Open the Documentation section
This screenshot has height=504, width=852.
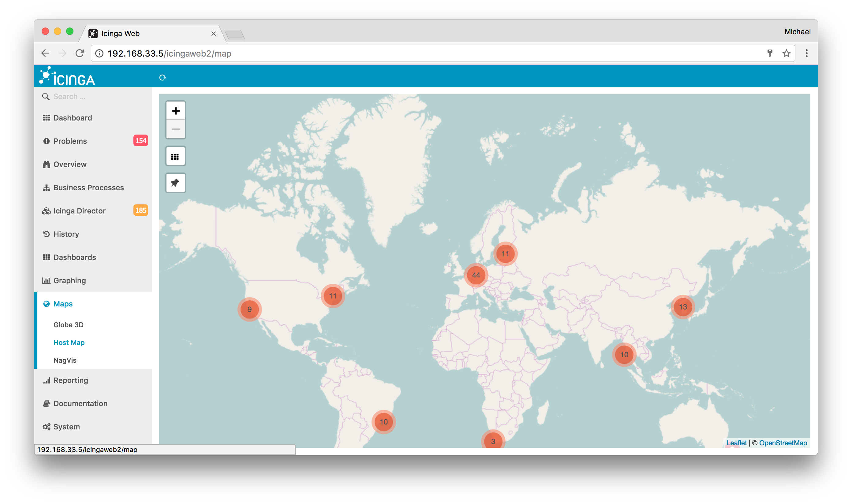coord(93,403)
